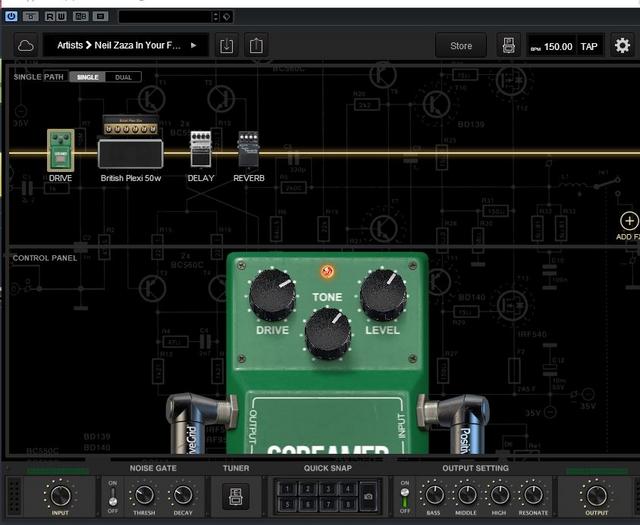Open the host preset stepper arrows

(x=216, y=17)
